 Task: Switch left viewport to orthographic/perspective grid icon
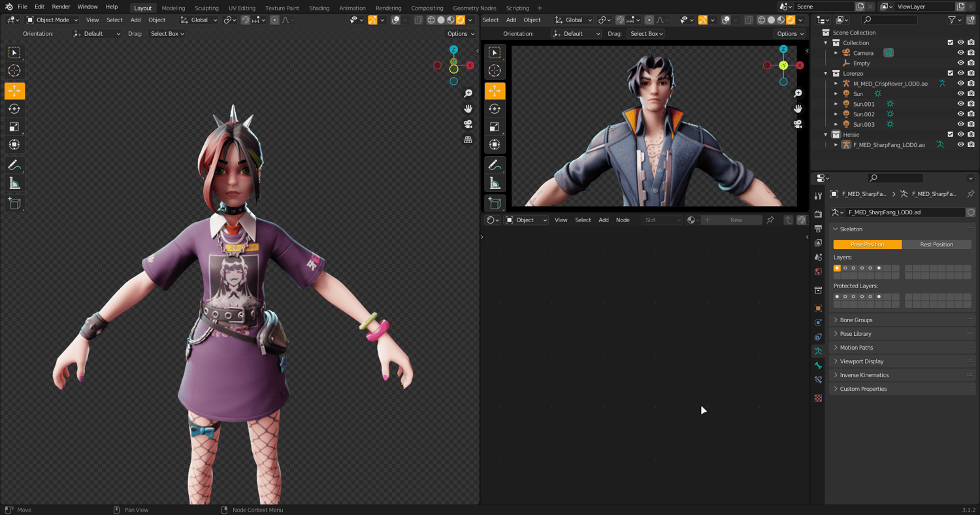pyautogui.click(x=468, y=140)
